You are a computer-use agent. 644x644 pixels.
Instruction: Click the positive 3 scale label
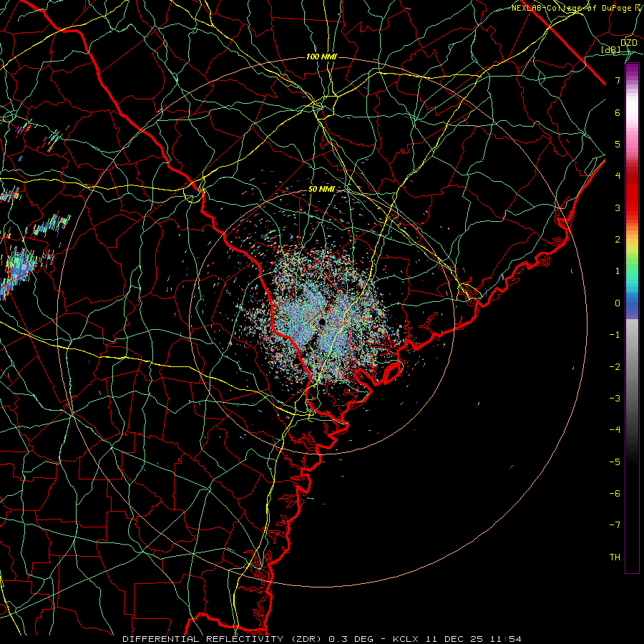(618, 208)
